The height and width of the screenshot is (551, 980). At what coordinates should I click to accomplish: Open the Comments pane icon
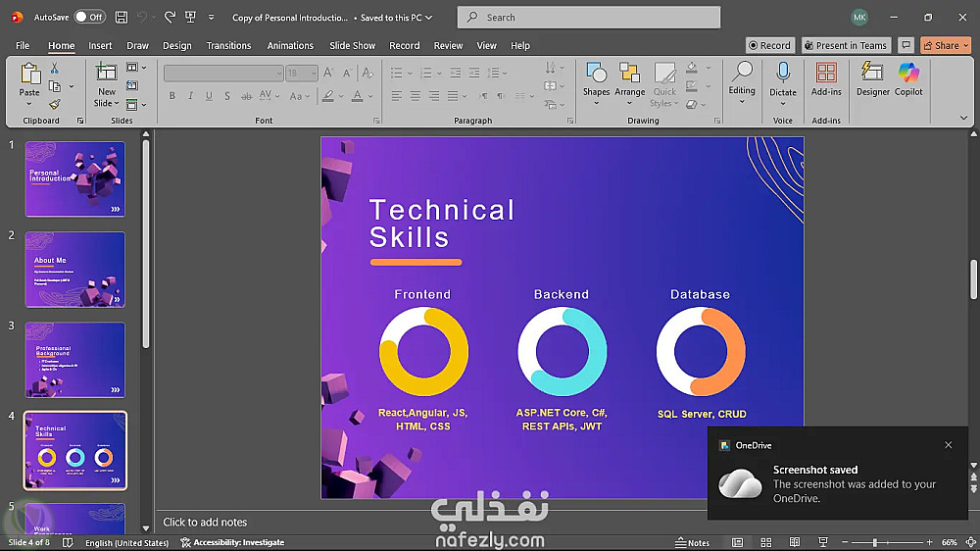(x=906, y=45)
